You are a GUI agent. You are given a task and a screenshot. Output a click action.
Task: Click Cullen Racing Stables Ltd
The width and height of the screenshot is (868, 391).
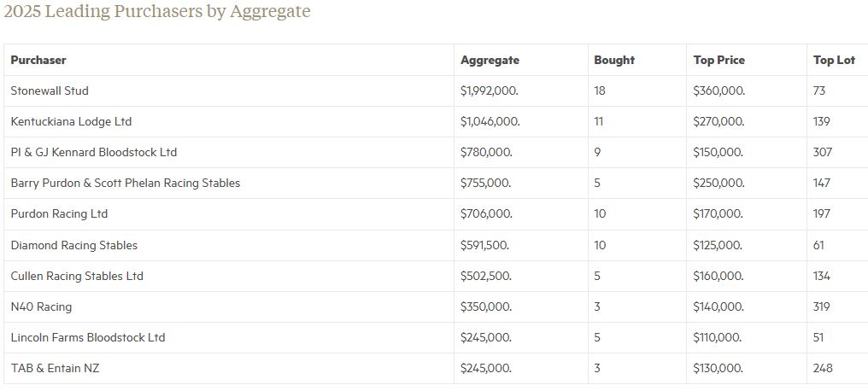point(77,277)
